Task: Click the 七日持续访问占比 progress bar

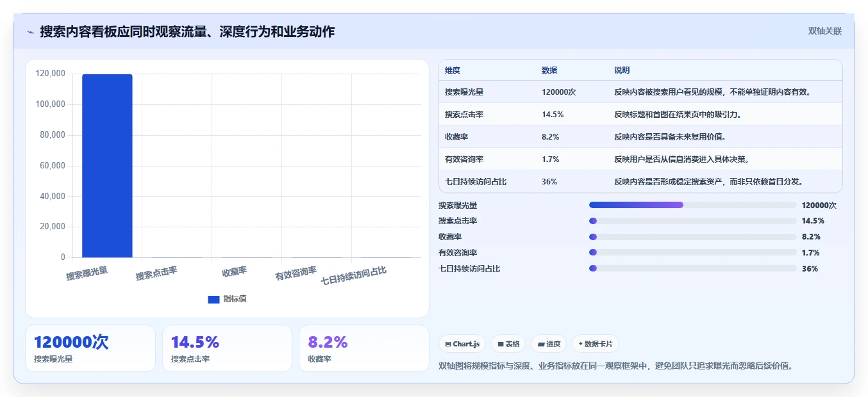Action: 692,269
